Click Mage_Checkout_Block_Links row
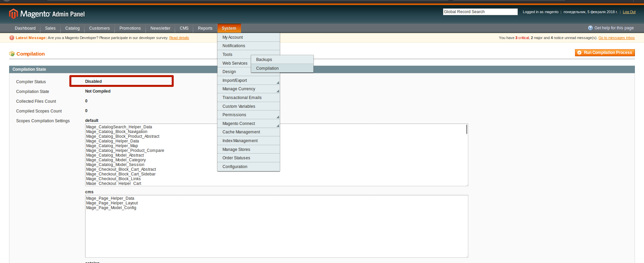Image resolution: width=644 pixels, height=263 pixels. tap(113, 179)
